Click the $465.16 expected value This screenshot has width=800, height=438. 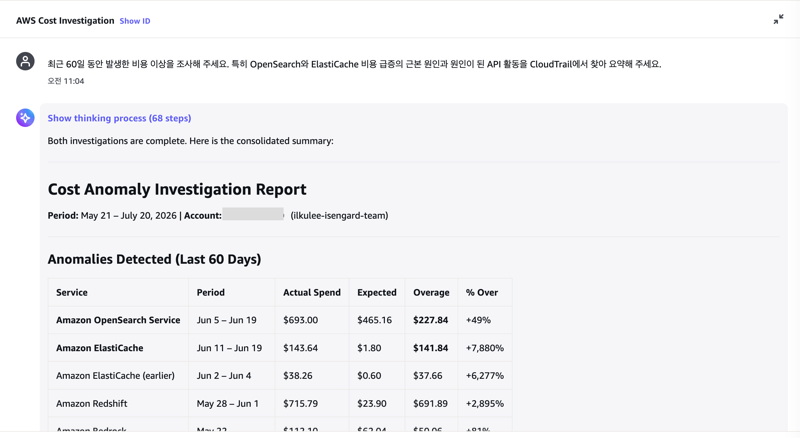374,320
